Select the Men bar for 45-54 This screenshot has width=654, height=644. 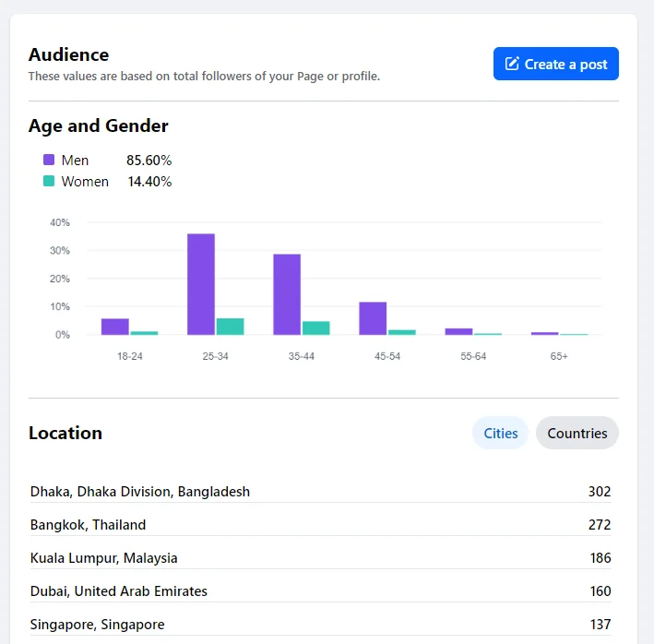[x=373, y=318]
